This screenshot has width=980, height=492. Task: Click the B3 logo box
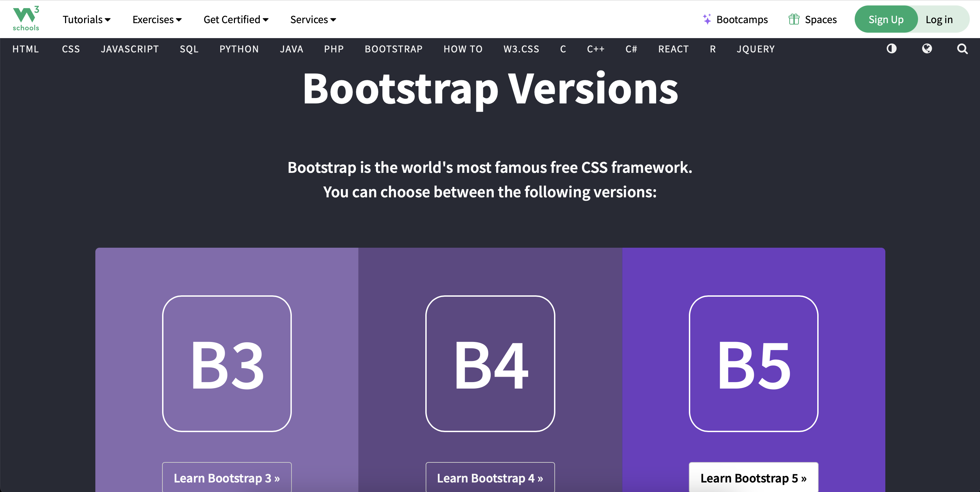227,363
